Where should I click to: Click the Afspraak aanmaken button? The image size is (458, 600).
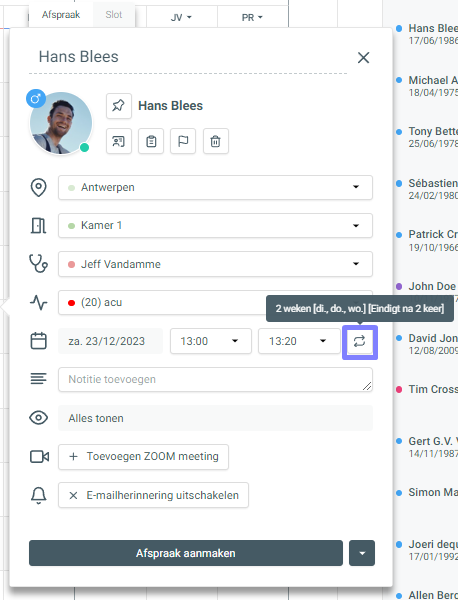tap(186, 553)
